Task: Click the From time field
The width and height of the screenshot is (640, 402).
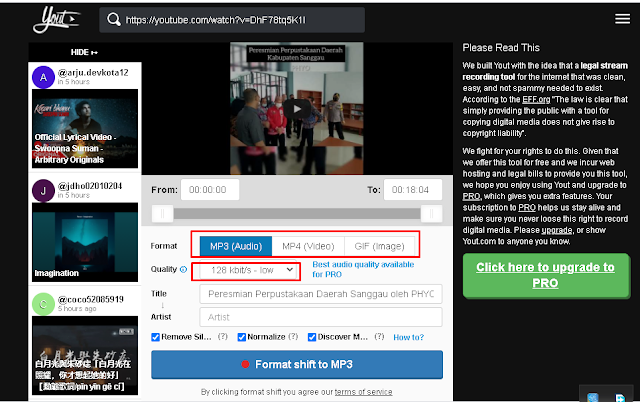Action: [210, 190]
